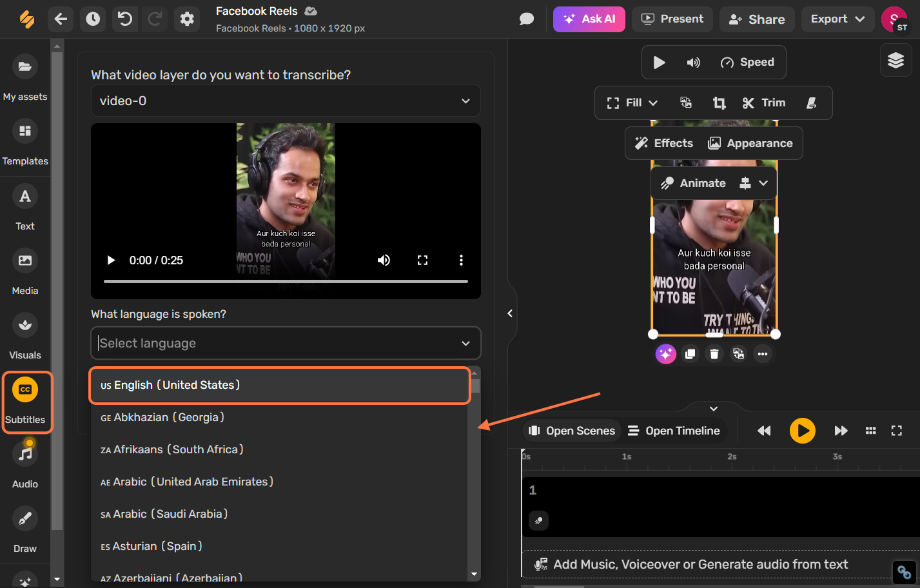This screenshot has width=920, height=588.
Task: Open the Visuals panel
Action: coord(25,337)
